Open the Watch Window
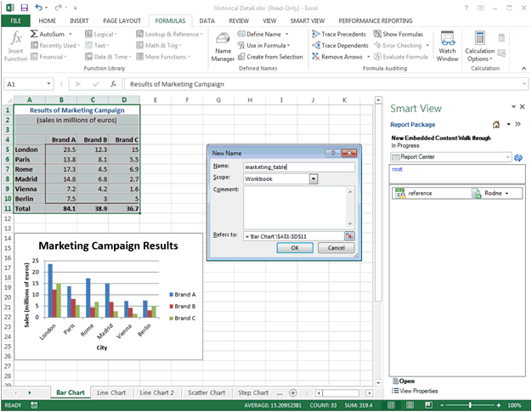The height and width of the screenshot is (412, 532). coord(447,46)
